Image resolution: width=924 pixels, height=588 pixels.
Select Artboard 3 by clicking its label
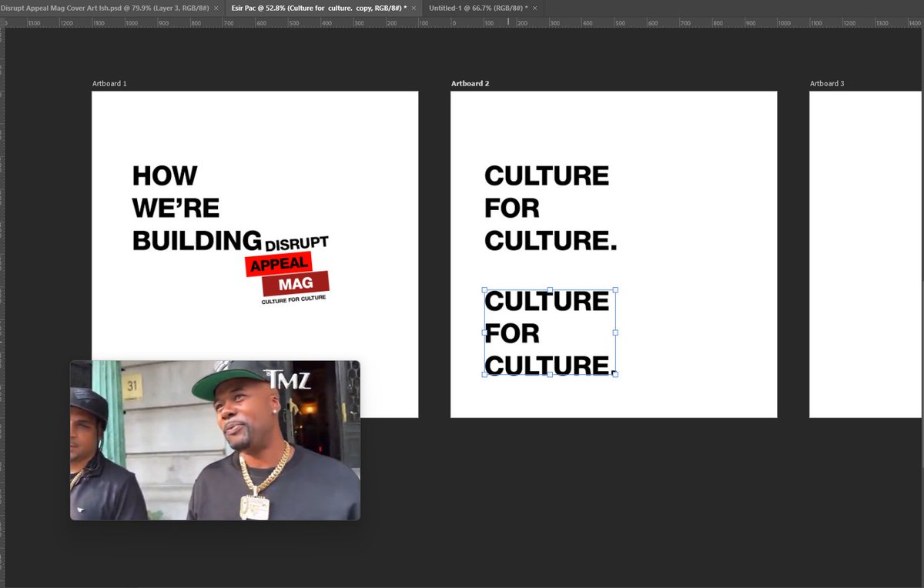(x=827, y=83)
